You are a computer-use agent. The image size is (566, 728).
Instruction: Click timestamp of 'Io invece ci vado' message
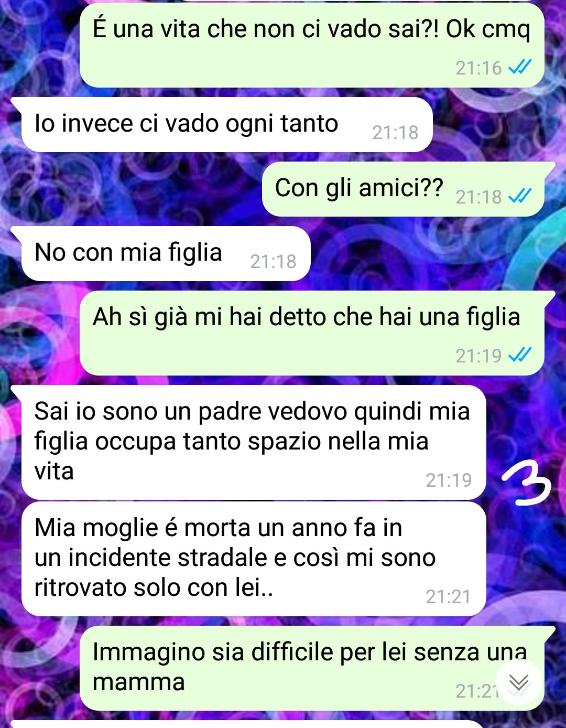[x=395, y=132]
